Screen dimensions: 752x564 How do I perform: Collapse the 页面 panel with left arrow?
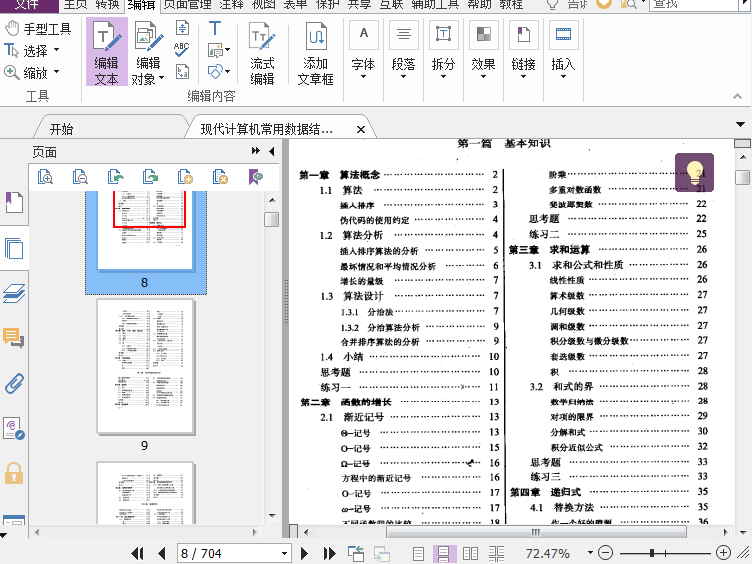(271, 151)
